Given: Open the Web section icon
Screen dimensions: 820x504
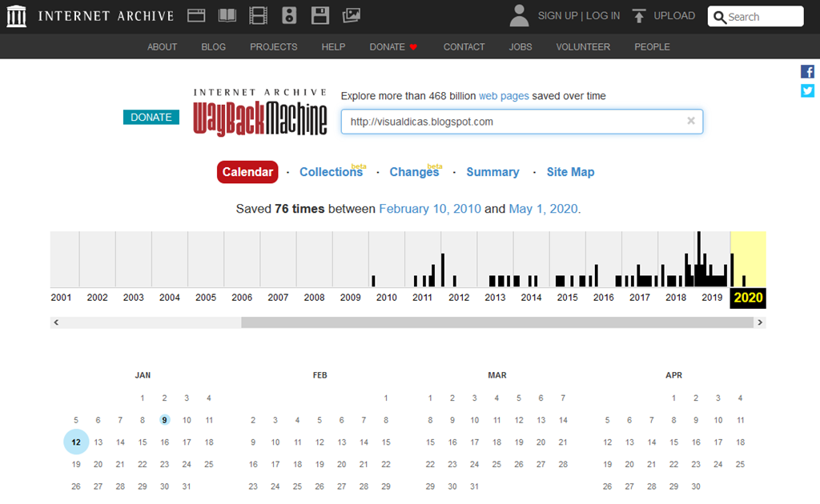Looking at the screenshot, I should pyautogui.click(x=196, y=16).
